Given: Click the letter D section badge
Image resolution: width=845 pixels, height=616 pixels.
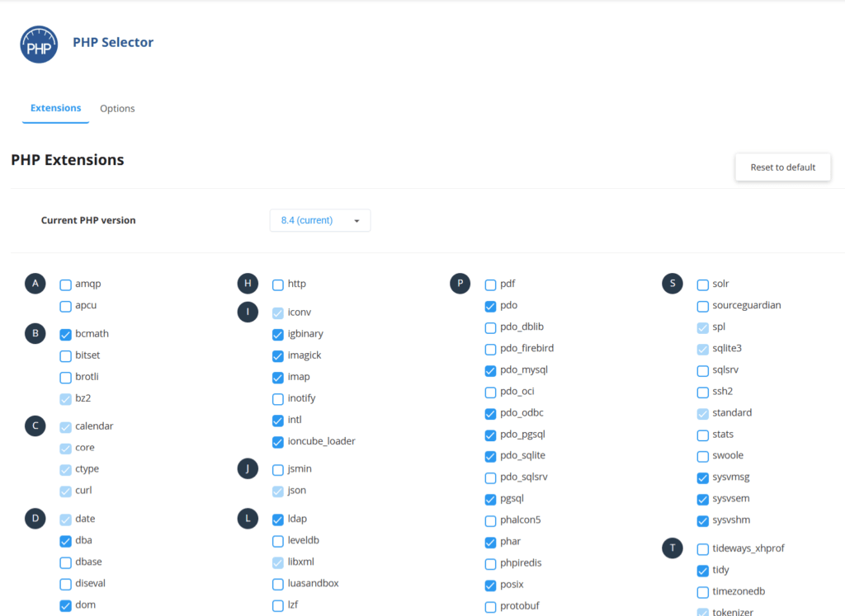Looking at the screenshot, I should [35, 519].
